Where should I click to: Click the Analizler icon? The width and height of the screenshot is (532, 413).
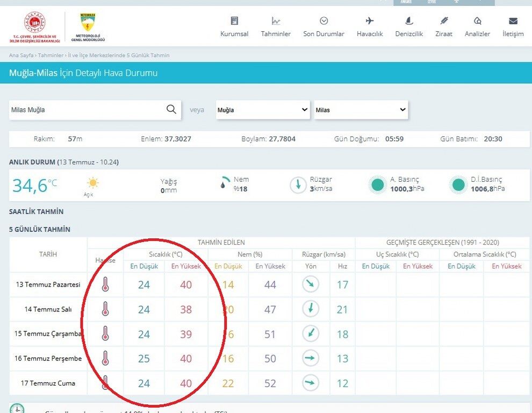(x=477, y=21)
